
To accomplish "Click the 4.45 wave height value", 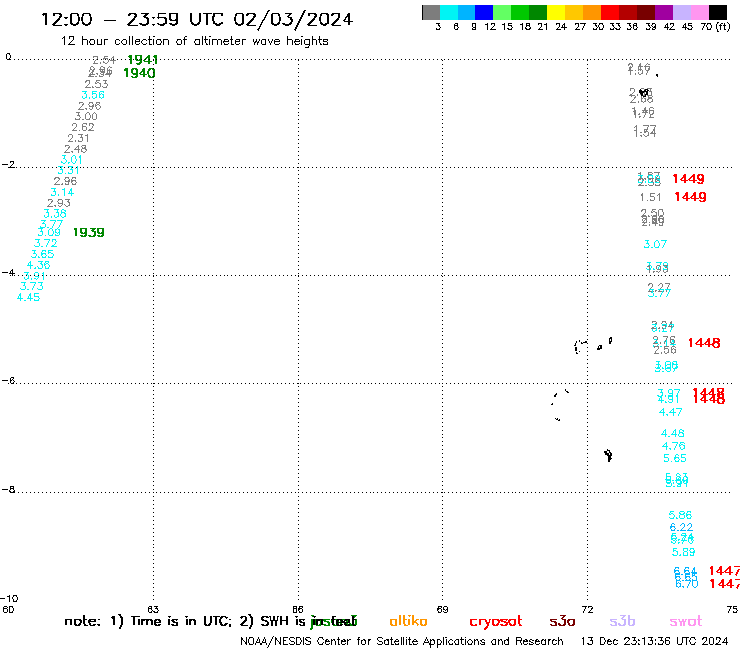I will tap(28, 297).
